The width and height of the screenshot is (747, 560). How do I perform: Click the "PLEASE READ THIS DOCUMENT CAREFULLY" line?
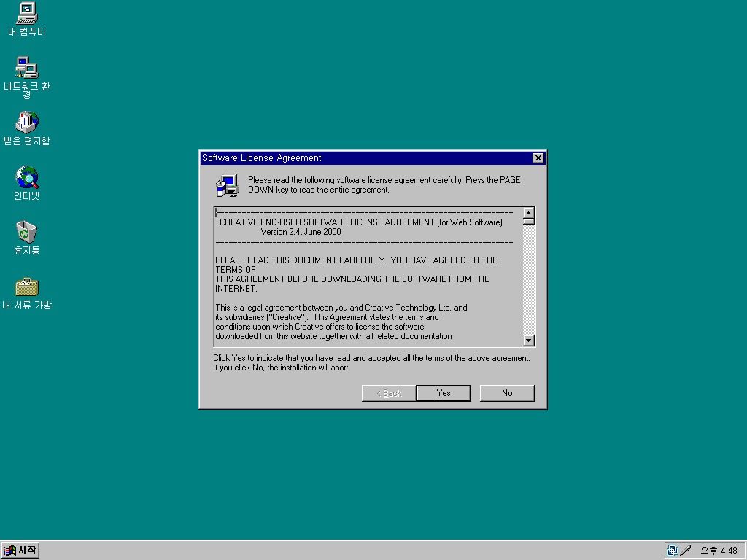tap(356, 260)
